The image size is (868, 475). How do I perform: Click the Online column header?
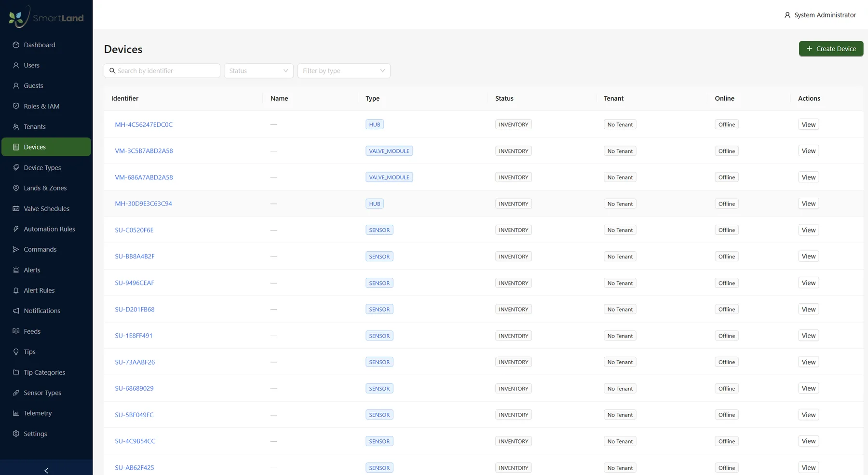point(724,98)
